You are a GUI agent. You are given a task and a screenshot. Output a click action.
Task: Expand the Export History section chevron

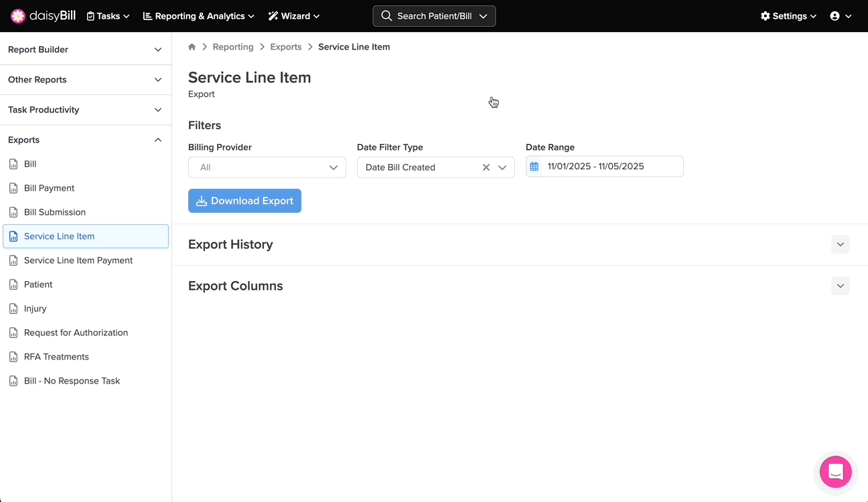pyautogui.click(x=840, y=244)
